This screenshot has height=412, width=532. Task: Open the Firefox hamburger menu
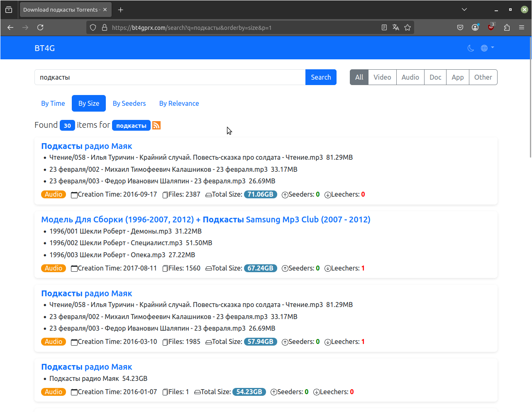(x=522, y=27)
